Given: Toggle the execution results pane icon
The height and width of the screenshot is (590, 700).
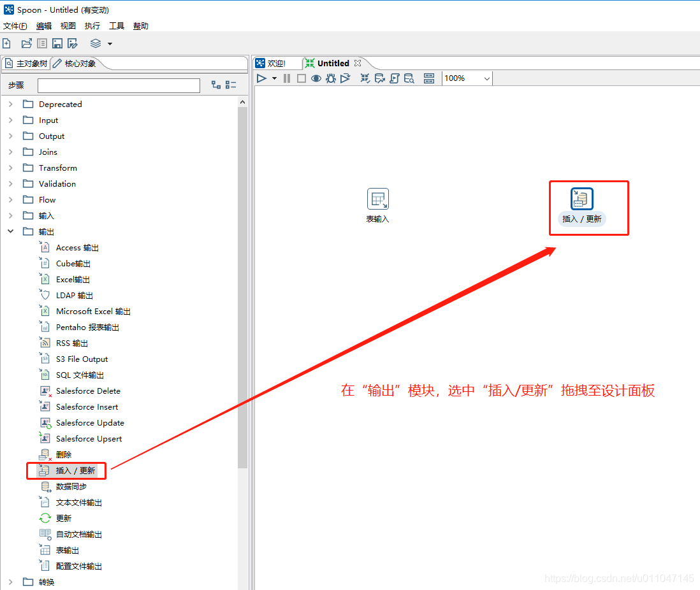Looking at the screenshot, I should click(429, 78).
